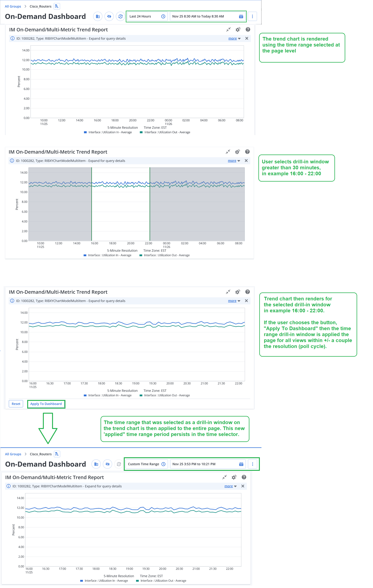Collapse the third trend report view
Viewport: 373px width, 588px height.
point(228,292)
